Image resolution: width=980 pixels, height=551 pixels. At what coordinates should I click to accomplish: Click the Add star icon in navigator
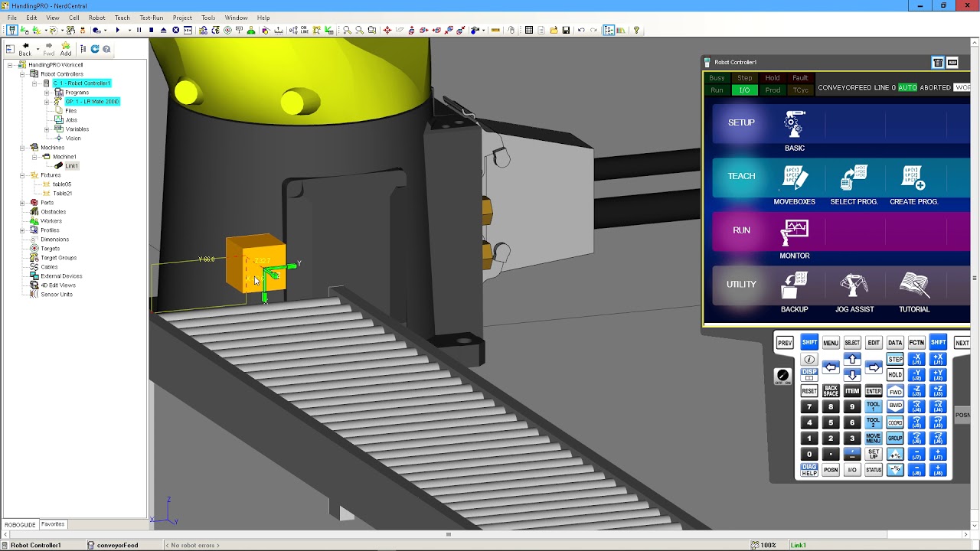[x=66, y=50]
